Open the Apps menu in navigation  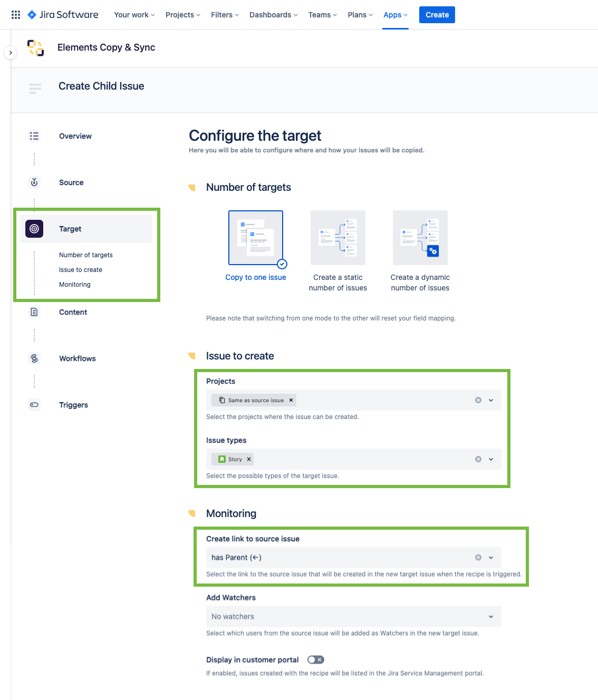pos(395,15)
